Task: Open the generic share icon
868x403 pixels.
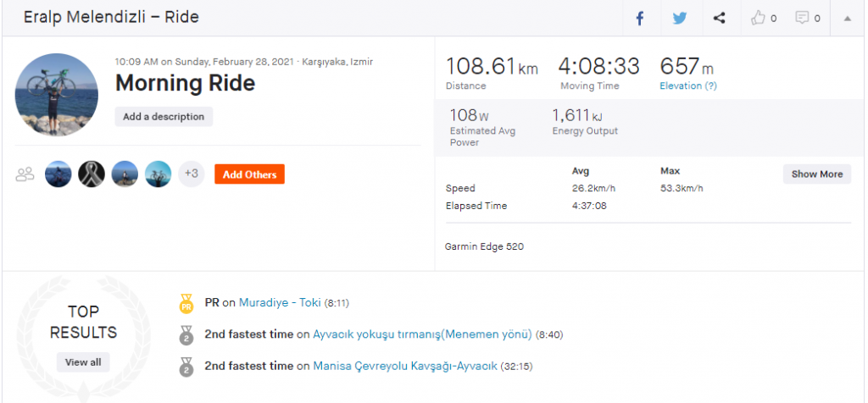Action: (x=719, y=18)
